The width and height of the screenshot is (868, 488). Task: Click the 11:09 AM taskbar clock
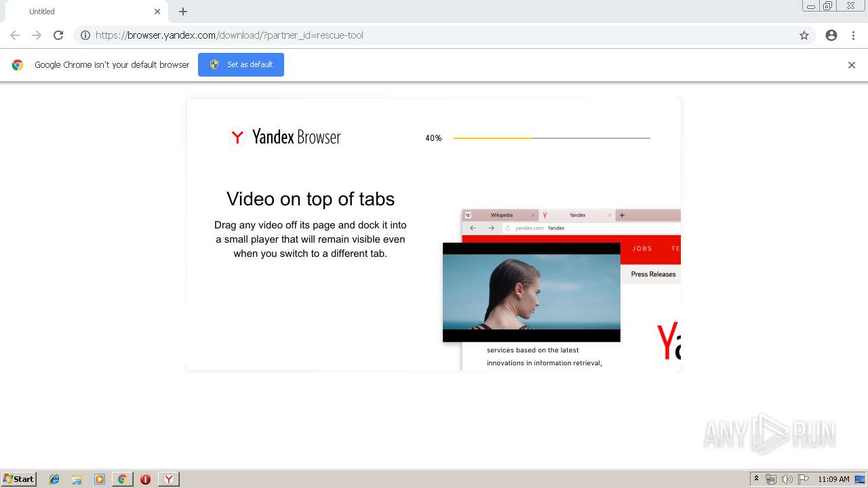coord(833,479)
